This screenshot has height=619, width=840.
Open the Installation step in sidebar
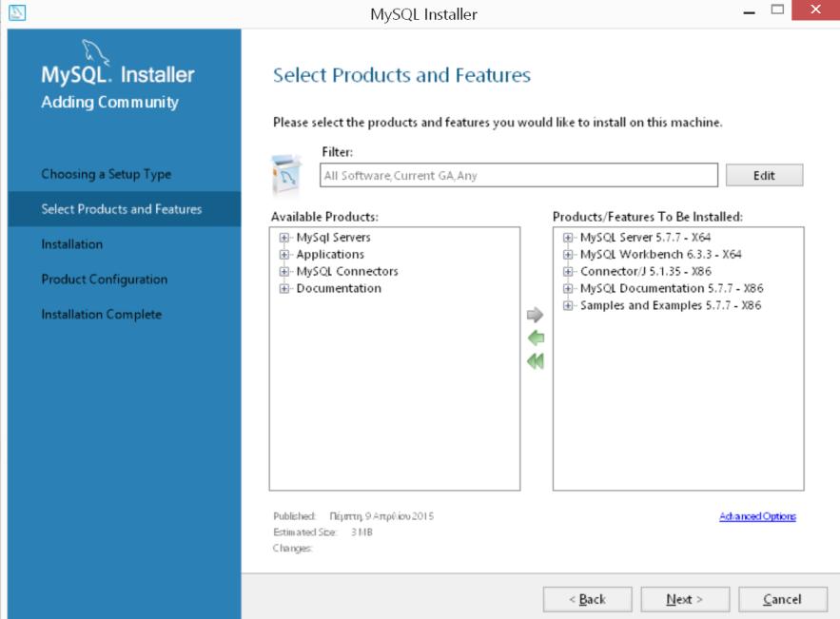tap(71, 244)
